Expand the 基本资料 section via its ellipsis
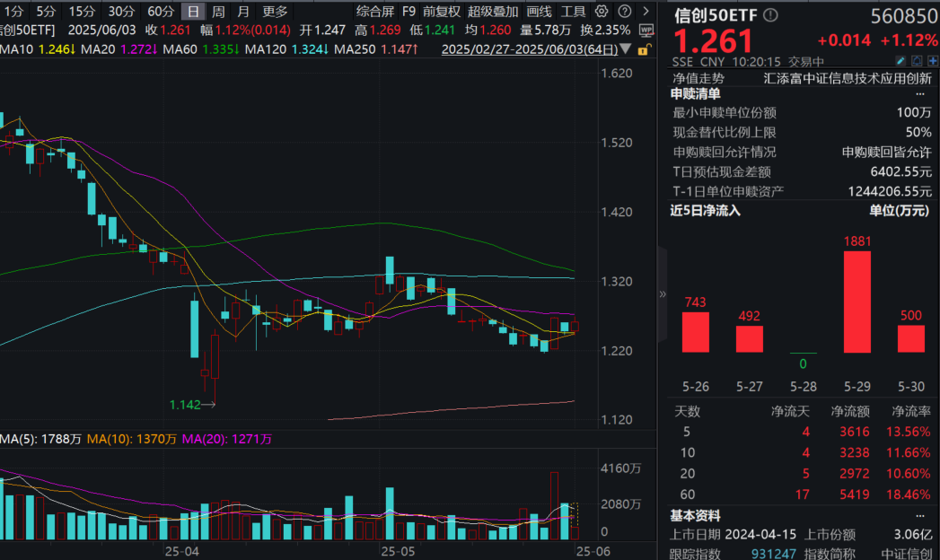This screenshot has height=560, width=940. [922, 515]
